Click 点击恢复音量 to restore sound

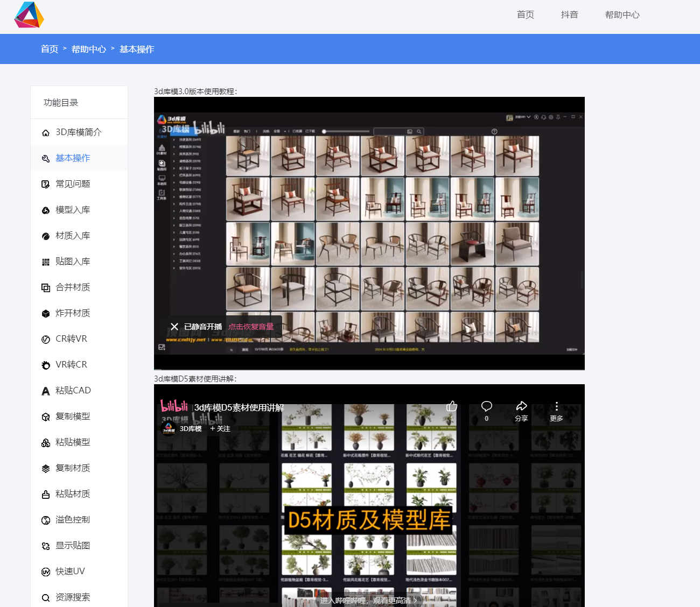click(251, 327)
